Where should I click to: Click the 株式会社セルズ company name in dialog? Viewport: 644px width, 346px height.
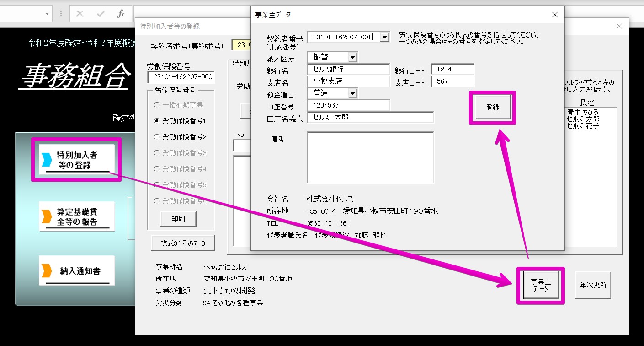(x=330, y=199)
